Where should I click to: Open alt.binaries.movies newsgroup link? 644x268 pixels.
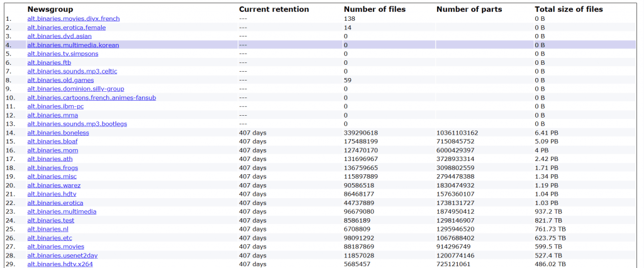[56, 247]
